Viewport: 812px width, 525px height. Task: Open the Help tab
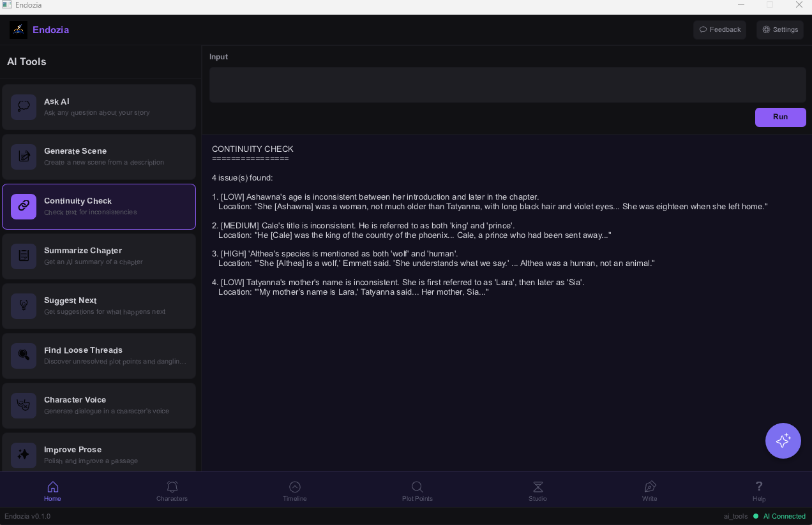point(758,491)
